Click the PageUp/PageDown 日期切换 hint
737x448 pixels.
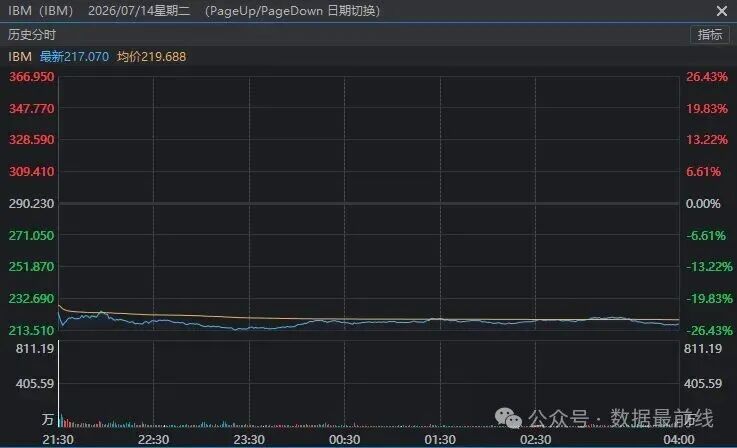pos(292,11)
